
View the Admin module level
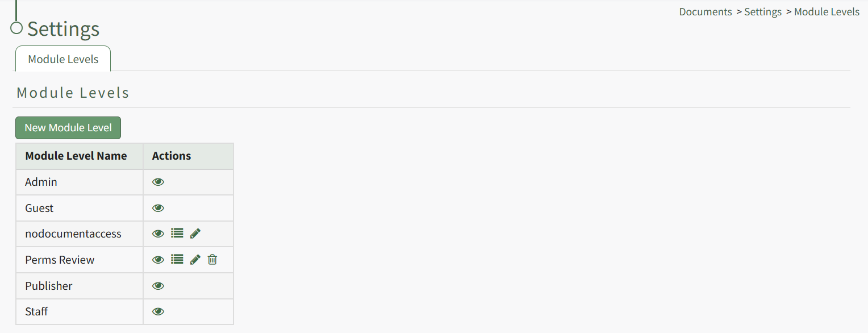click(x=158, y=182)
